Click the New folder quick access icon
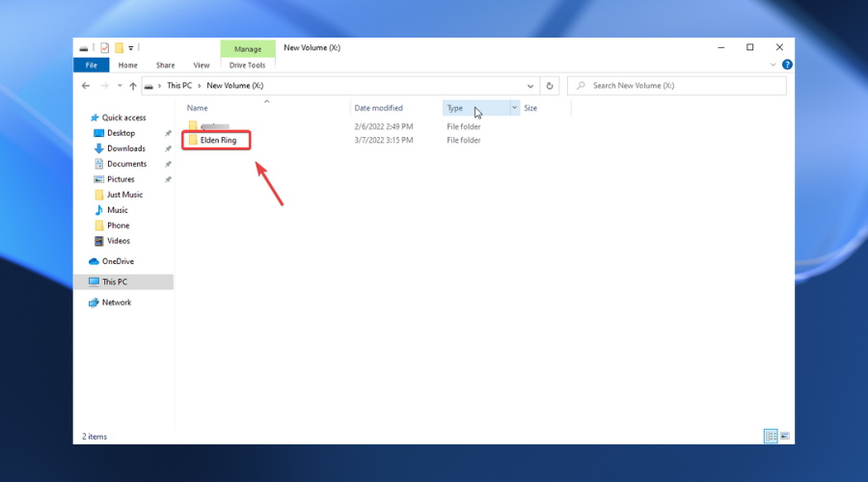 (x=119, y=48)
